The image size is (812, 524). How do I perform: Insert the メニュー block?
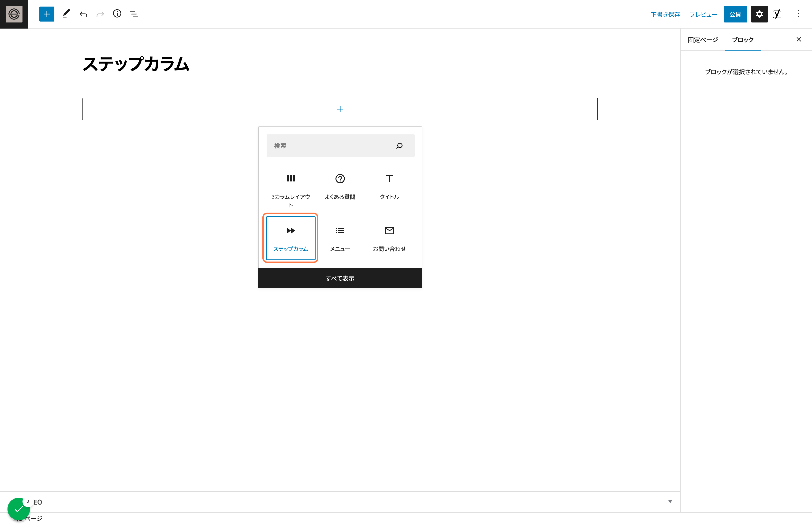point(340,238)
